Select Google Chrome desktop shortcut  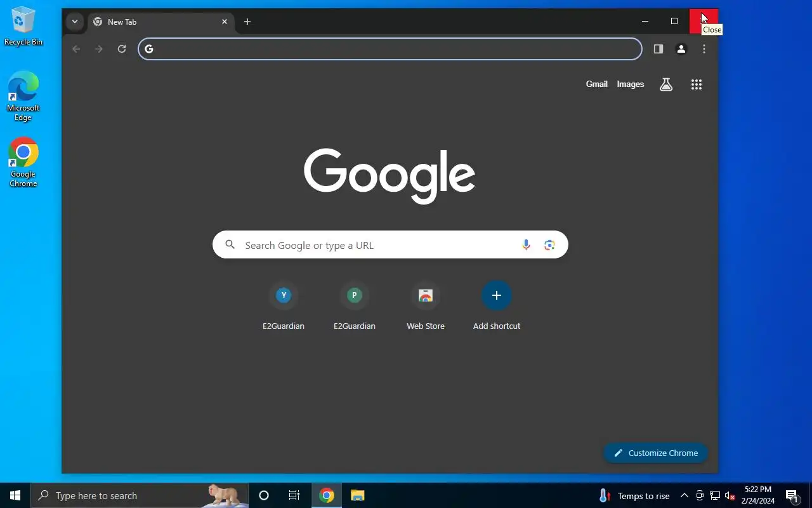tap(23, 163)
